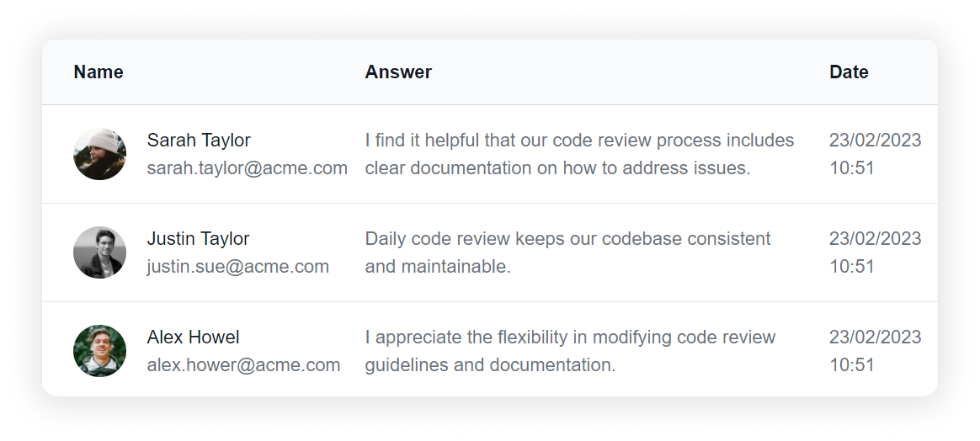The image size is (980, 441).
Task: Click Sarah Taylor's avatar photo
Action: tap(99, 154)
